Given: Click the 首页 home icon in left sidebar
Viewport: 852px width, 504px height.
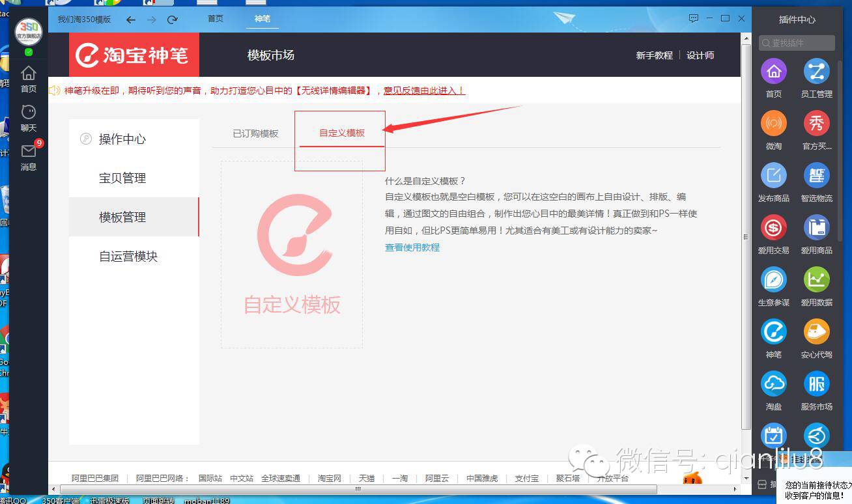Looking at the screenshot, I should [29, 79].
